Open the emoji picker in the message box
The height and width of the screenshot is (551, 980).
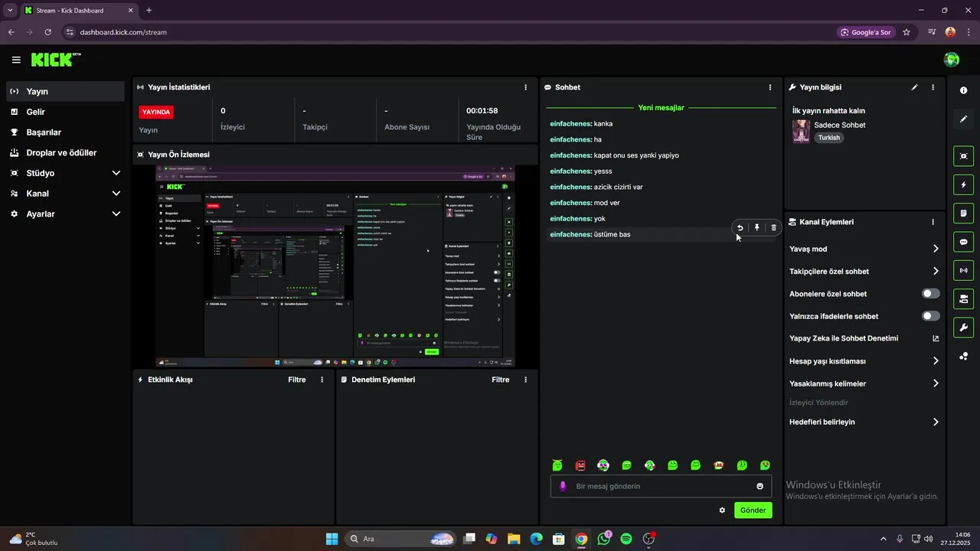point(759,486)
